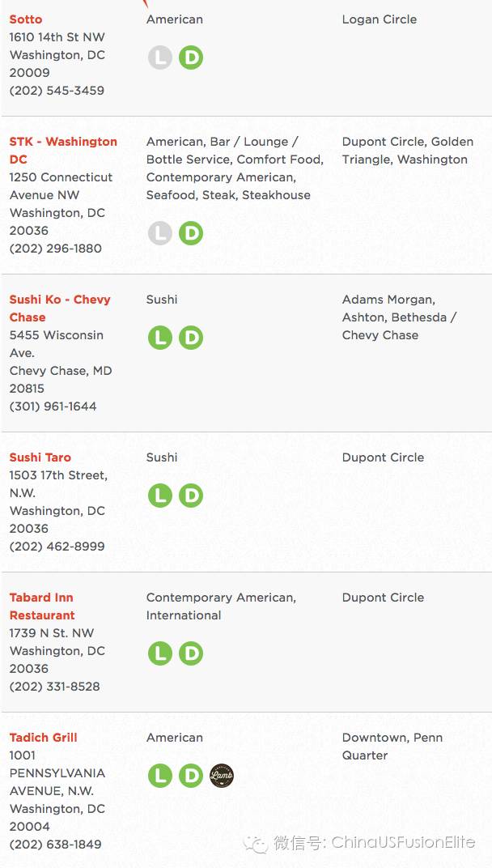Click the Dinner icon for Sushi Ko Chevy Chase
This screenshot has width=492, height=868.
191,338
